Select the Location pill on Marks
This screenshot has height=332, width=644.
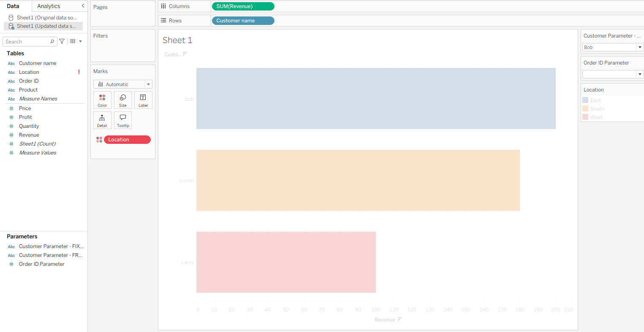pyautogui.click(x=127, y=140)
